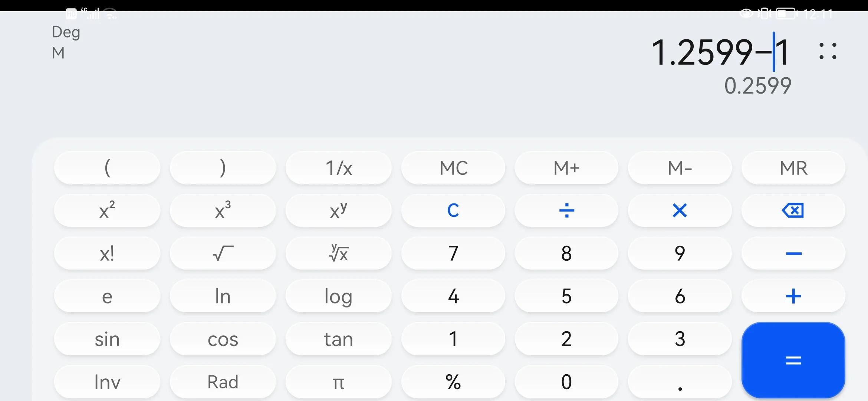Tap the x squared key
The width and height of the screenshot is (868, 401).
point(107,211)
